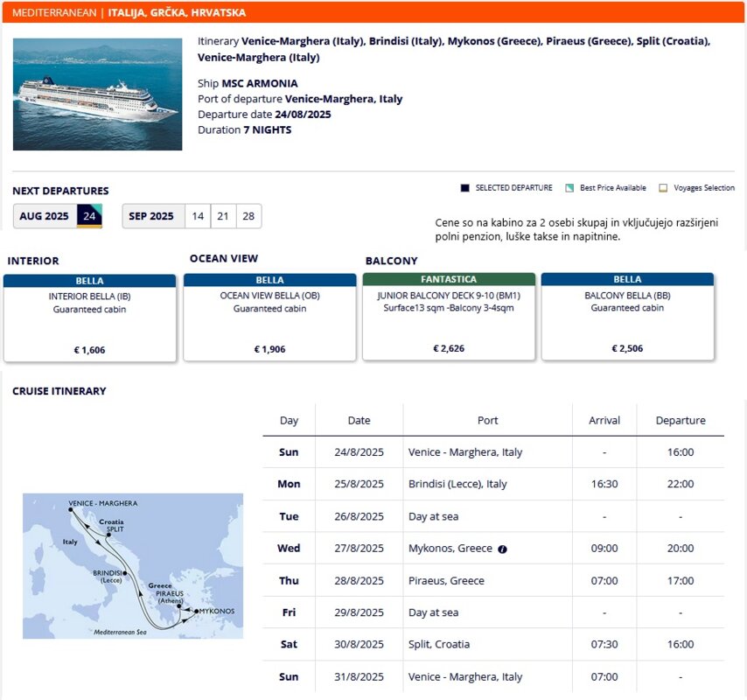747x700 pixels.
Task: Click the SEP 2025 month label
Action: (151, 216)
